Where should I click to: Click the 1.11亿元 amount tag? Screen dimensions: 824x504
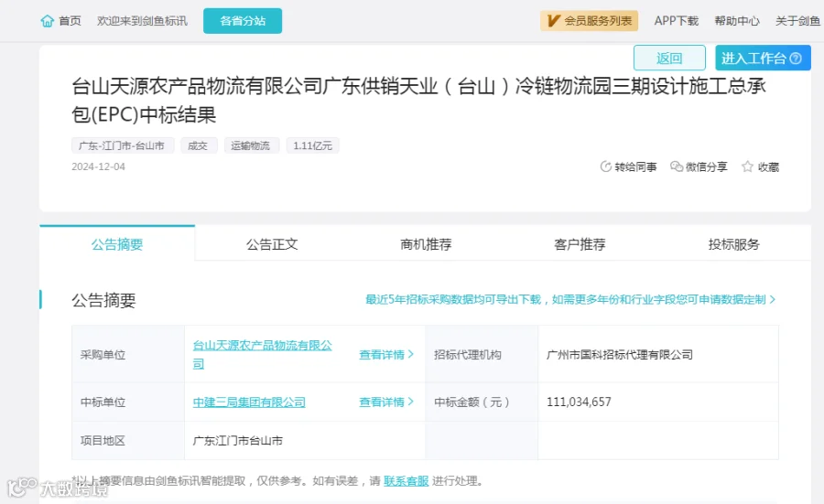(313, 145)
